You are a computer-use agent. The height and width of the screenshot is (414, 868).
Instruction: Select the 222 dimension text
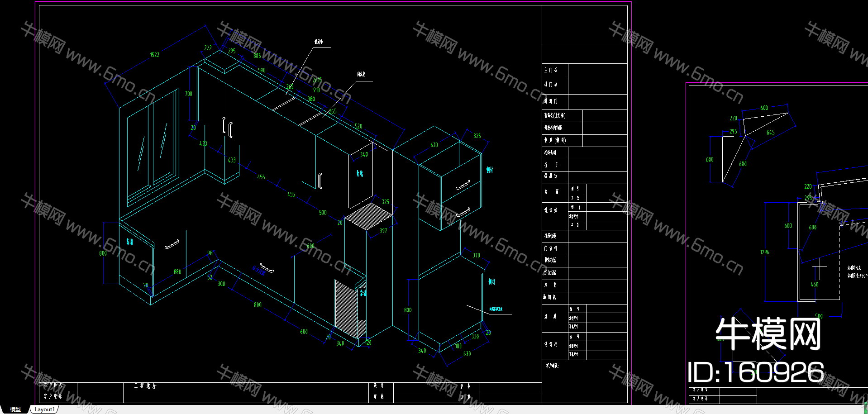[x=208, y=48]
